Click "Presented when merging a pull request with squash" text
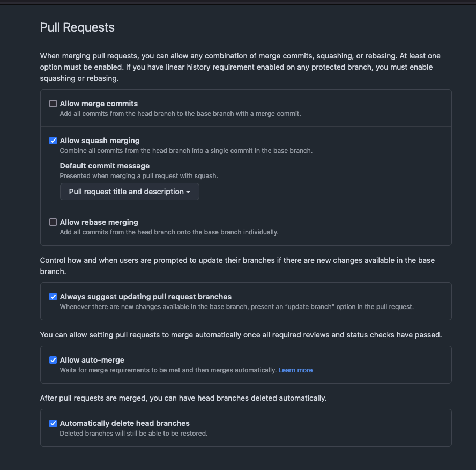The height and width of the screenshot is (470, 476). 139,175
